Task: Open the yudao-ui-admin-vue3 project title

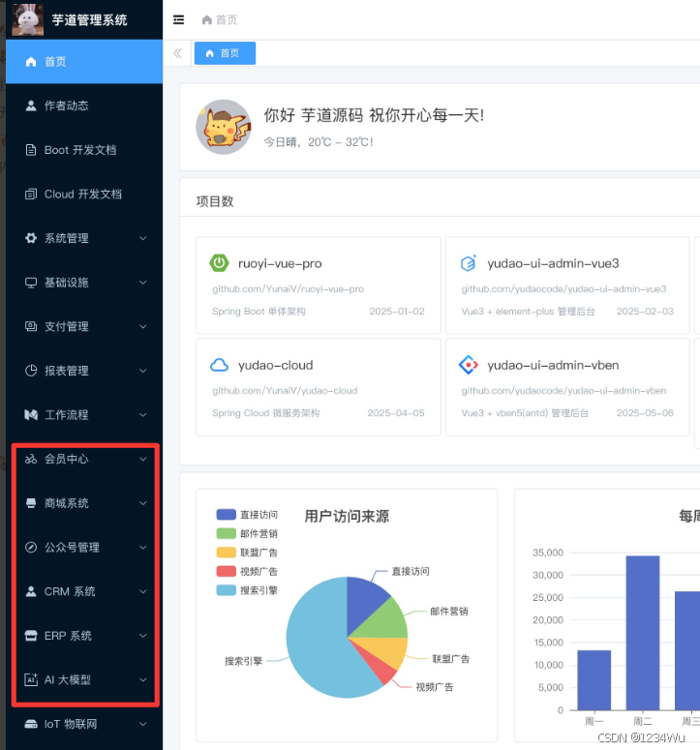Action: point(553,263)
